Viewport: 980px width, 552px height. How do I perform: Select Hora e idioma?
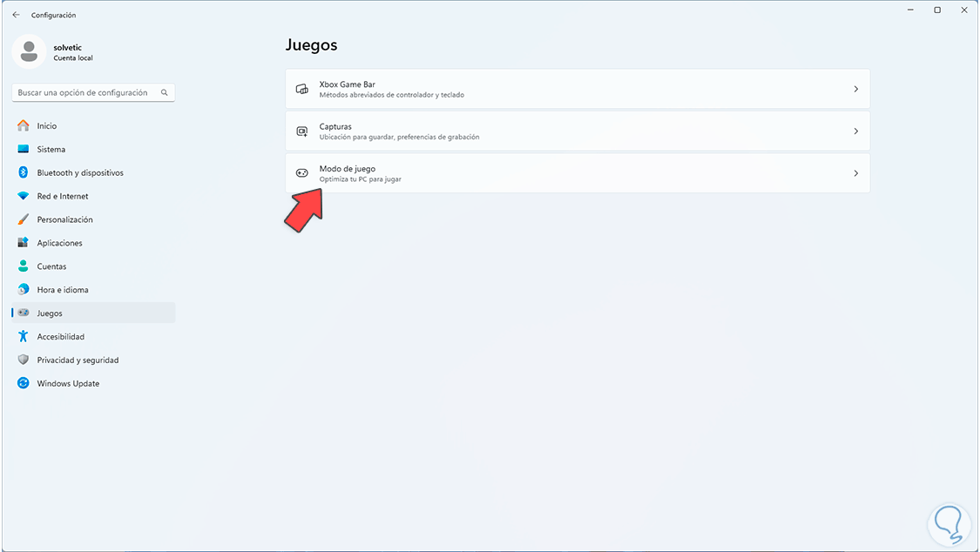coord(94,290)
